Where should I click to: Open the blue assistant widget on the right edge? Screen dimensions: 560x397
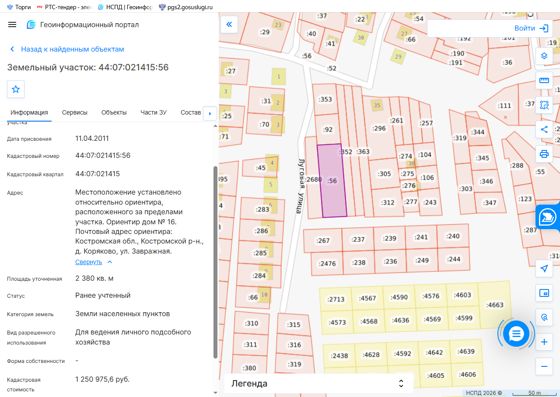pyautogui.click(x=548, y=217)
